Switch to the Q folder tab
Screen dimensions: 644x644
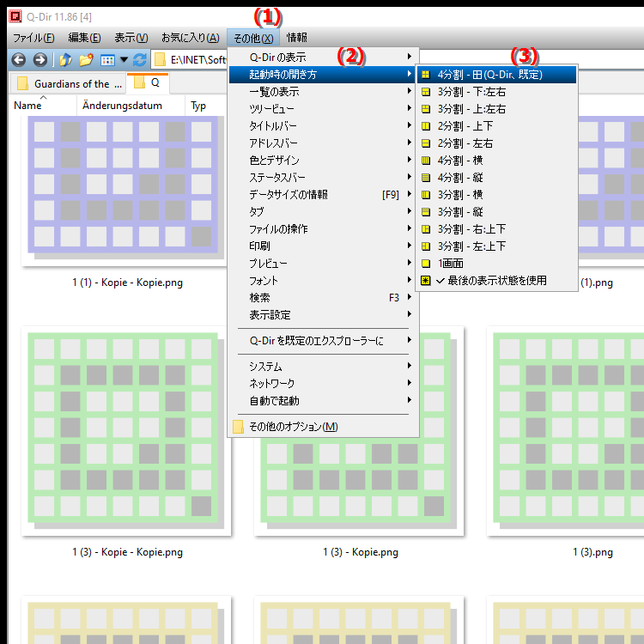pos(148,83)
